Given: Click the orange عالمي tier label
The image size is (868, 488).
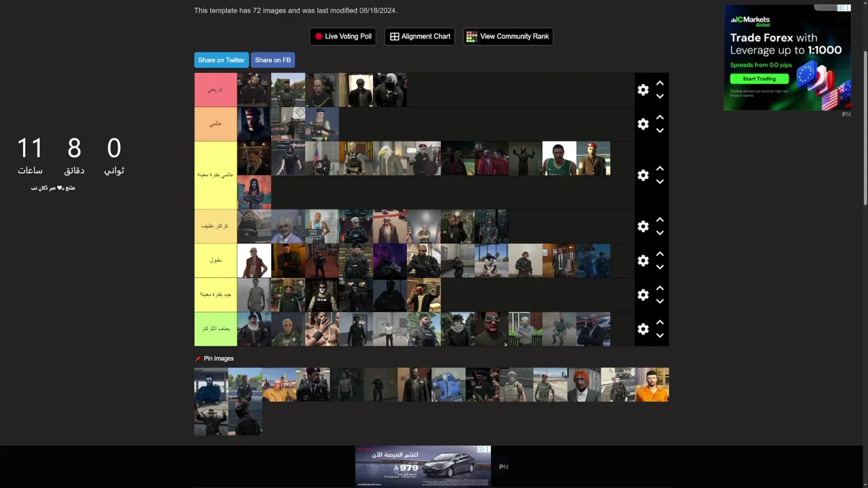Looking at the screenshot, I should click(x=216, y=124).
